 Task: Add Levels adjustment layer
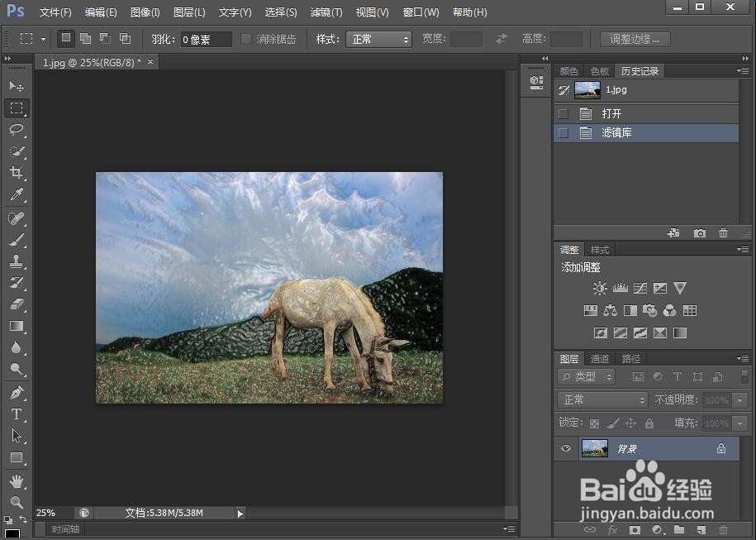pos(620,288)
